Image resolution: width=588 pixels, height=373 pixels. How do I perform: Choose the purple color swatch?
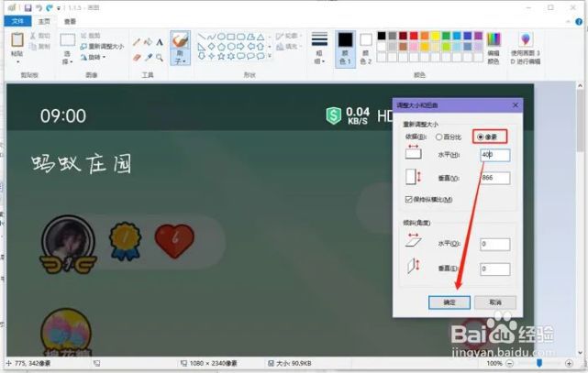(479, 36)
